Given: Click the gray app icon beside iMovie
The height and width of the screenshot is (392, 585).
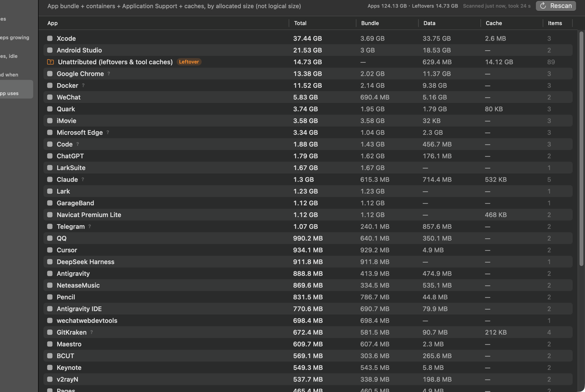Looking at the screenshot, I should click(50, 121).
